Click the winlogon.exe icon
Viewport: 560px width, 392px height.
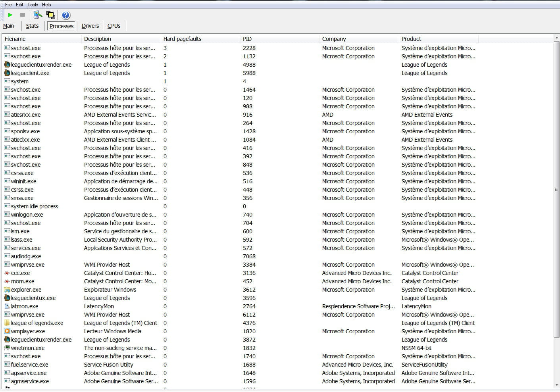coord(7,215)
